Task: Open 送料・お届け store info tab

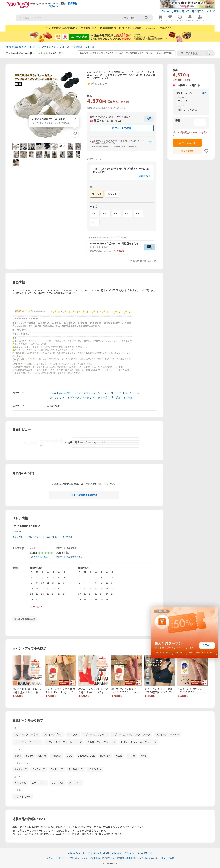Action: click(34, 537)
